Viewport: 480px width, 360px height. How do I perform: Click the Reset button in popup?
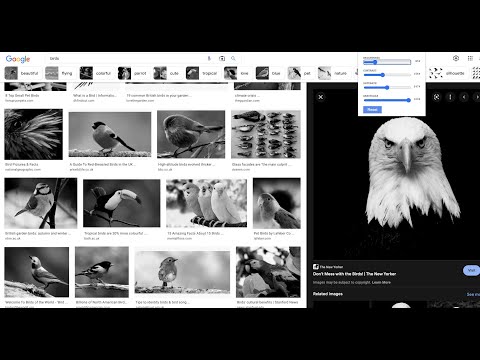pos(372,110)
